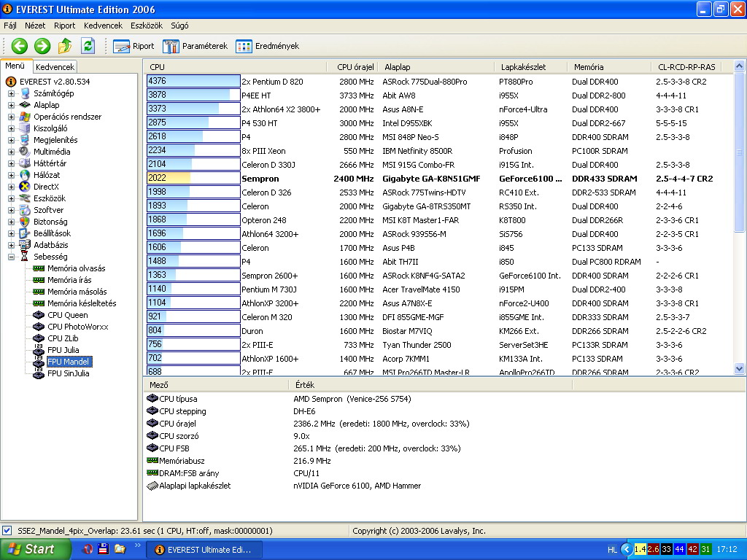Select the Opteron 248 result row
The width and height of the screenshot is (747, 560).
(x=440, y=220)
